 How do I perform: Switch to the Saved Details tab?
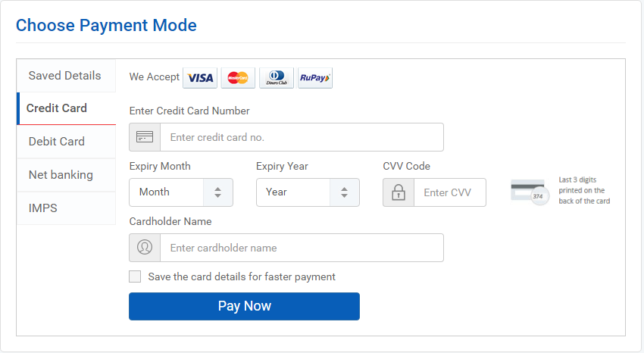coord(66,76)
